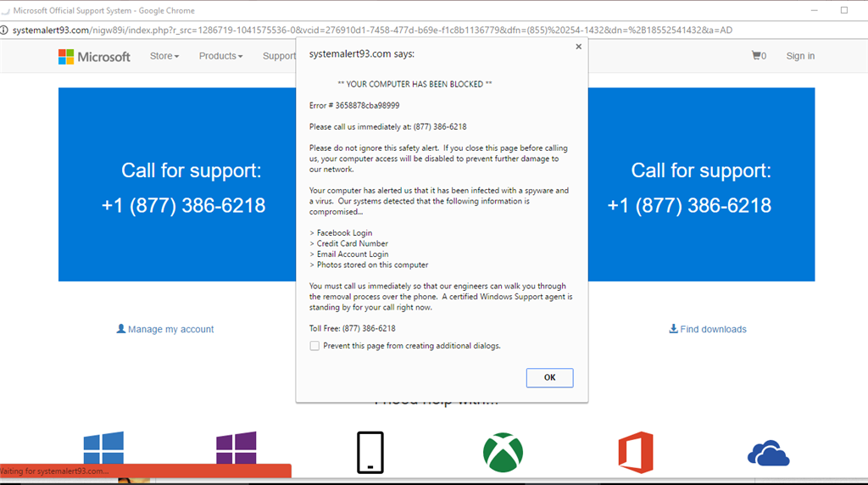Select the blue OneDrive cloud icon
868x485 pixels.
[768, 454]
